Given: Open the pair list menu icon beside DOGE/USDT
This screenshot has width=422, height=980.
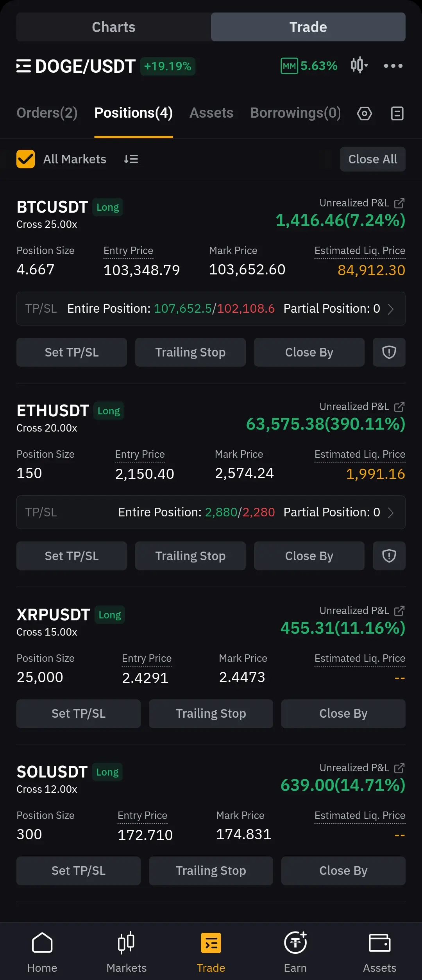Looking at the screenshot, I should click(x=23, y=66).
